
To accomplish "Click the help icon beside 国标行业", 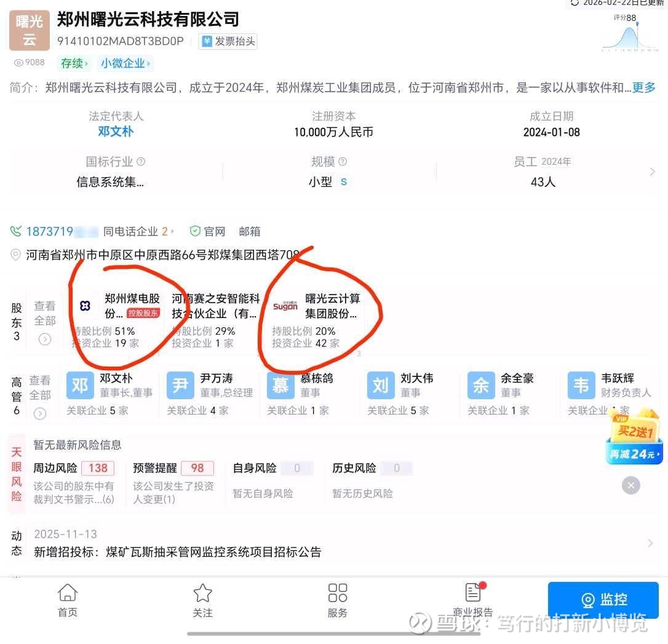I will (x=141, y=161).
